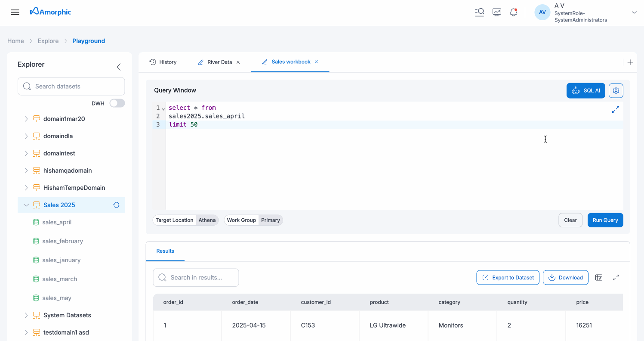This screenshot has width=644, height=341.
Task: Switch to the River Data tab
Action: point(219,62)
